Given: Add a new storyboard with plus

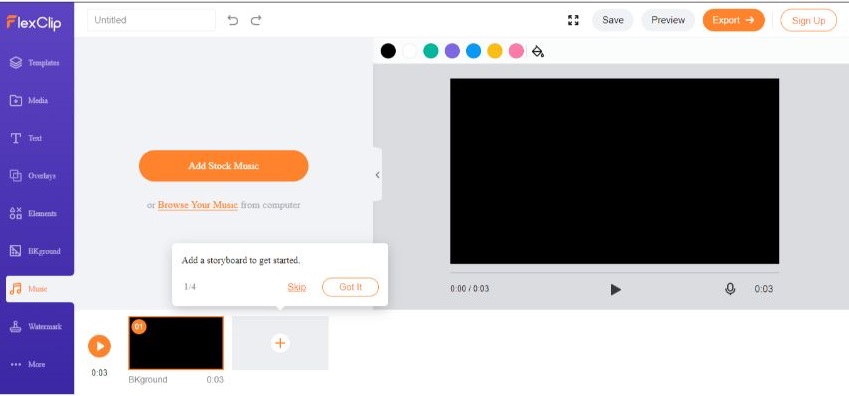Looking at the screenshot, I should 280,343.
